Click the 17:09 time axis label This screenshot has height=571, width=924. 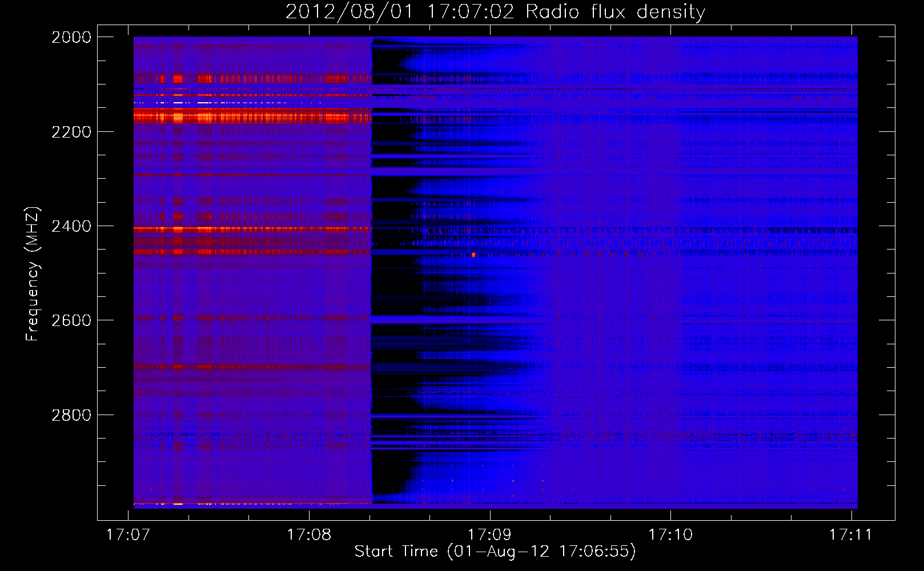click(489, 534)
